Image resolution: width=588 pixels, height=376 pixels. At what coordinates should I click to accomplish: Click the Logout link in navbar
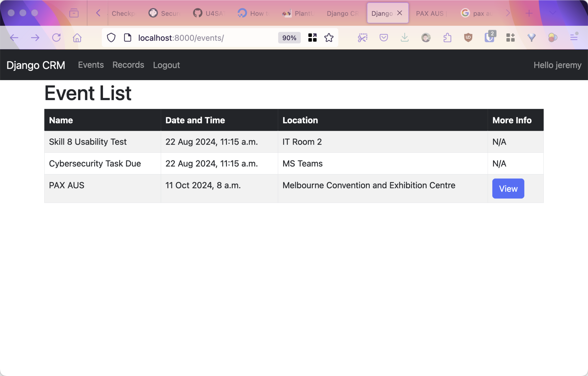(166, 65)
